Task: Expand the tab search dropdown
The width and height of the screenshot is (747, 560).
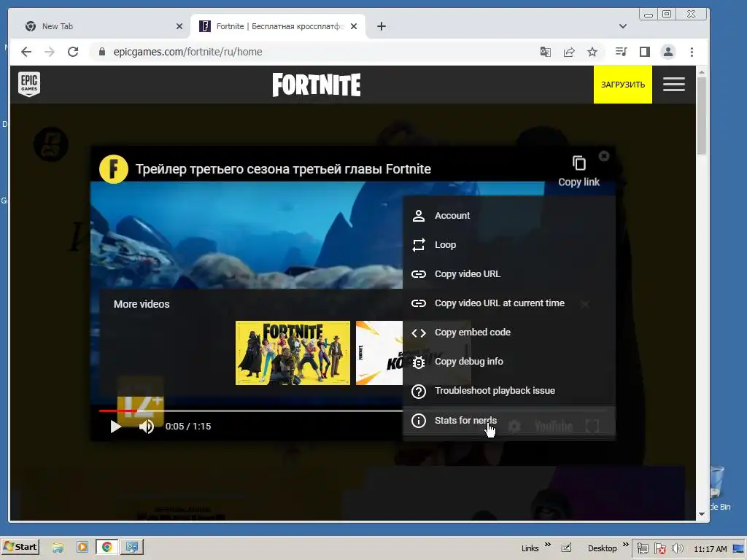Action: tap(623, 26)
